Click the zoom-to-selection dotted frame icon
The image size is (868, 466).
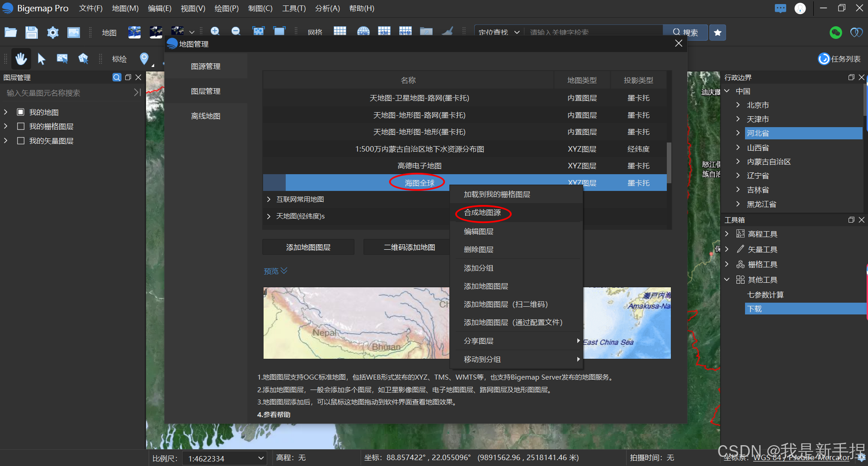(259, 31)
